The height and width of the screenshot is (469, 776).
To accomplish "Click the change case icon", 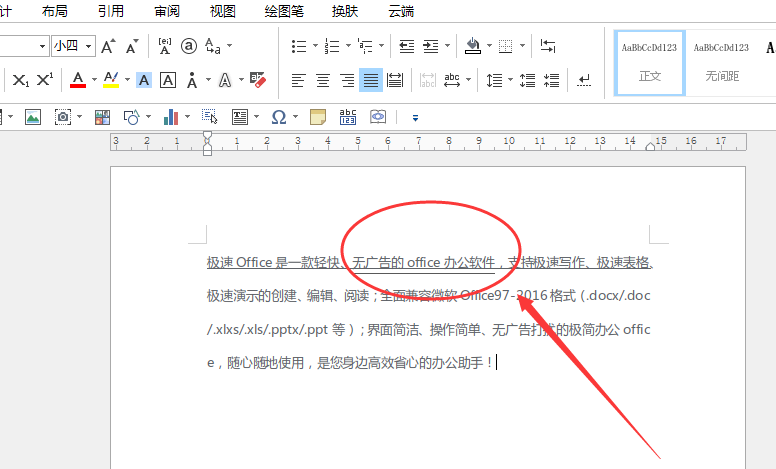I will tap(213, 47).
